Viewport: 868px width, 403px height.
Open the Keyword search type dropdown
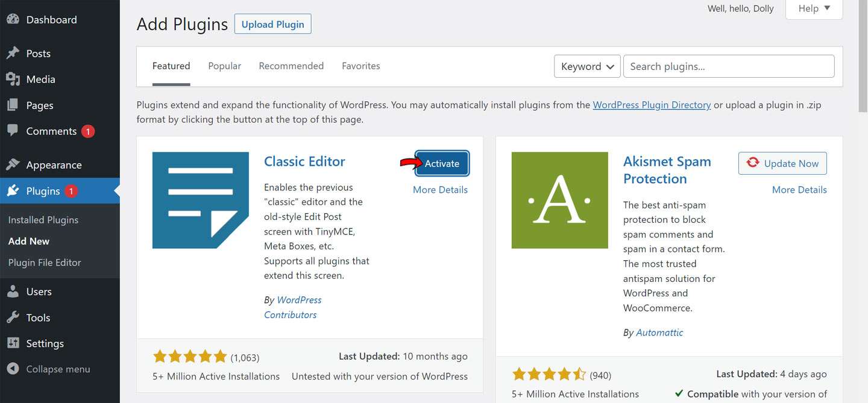588,66
